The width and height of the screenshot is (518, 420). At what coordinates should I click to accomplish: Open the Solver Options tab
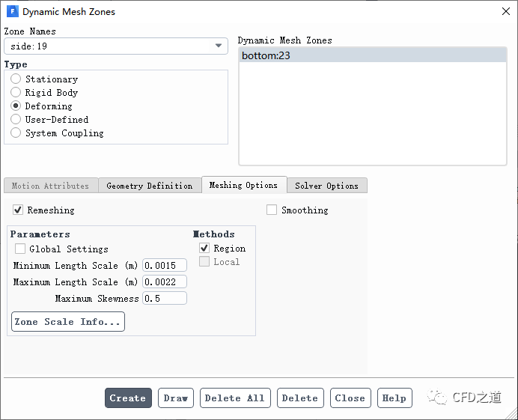coord(326,186)
